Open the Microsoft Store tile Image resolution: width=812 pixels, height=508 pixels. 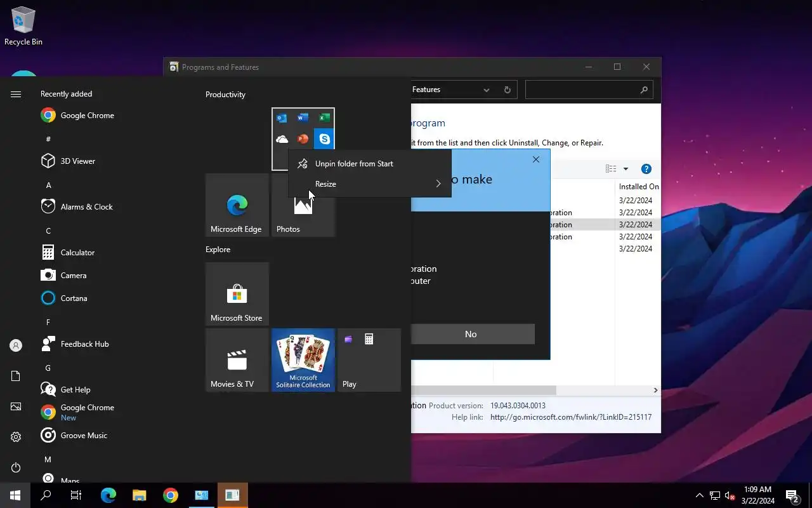click(237, 294)
